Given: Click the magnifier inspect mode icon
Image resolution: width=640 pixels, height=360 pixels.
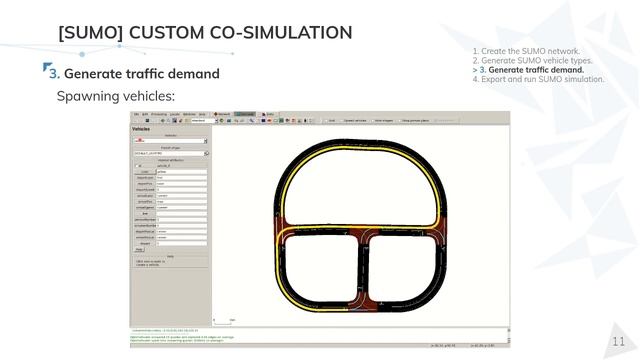Looking at the screenshot, I should (252, 121).
